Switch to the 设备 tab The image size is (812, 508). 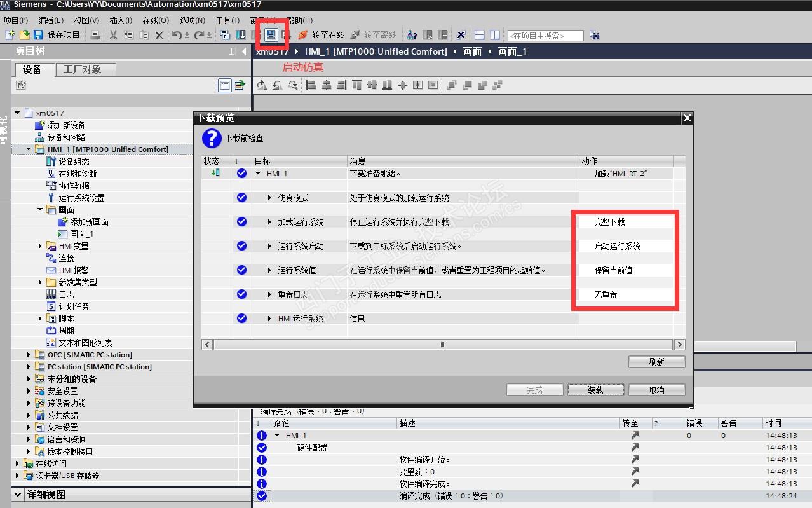[x=32, y=69]
